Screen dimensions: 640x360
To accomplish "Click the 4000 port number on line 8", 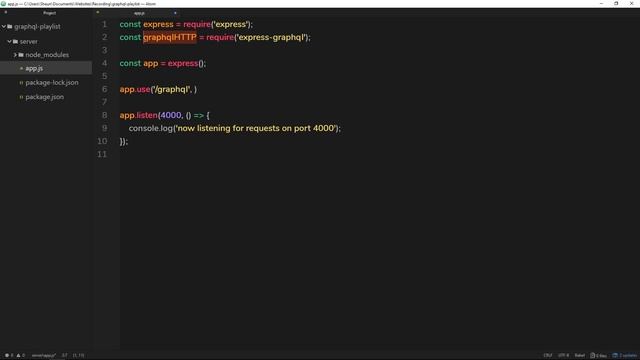I will click(x=171, y=116).
